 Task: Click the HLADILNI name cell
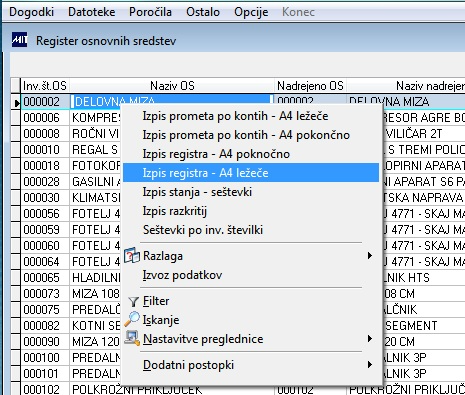click(x=95, y=278)
